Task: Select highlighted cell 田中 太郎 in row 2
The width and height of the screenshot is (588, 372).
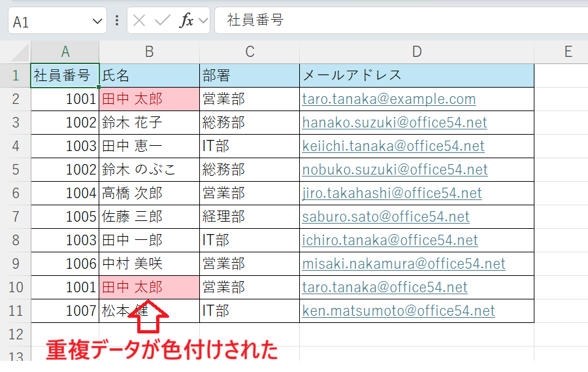Action: (149, 99)
